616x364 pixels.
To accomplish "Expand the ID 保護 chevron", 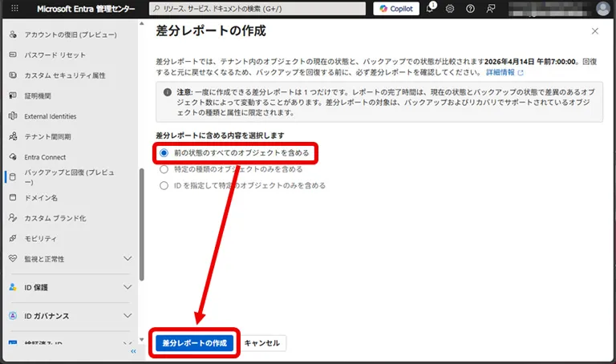I will click(128, 287).
